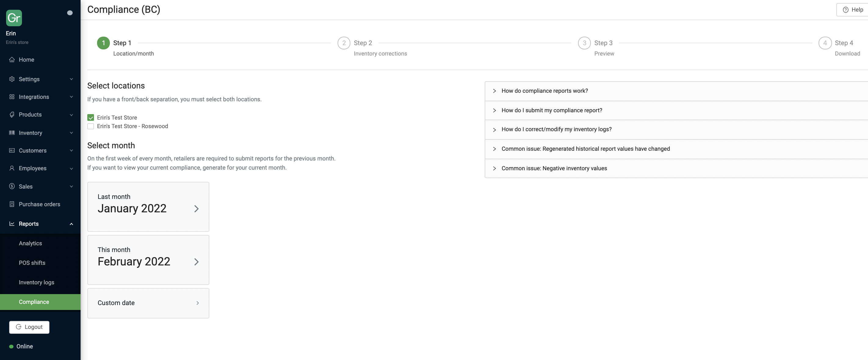Click the Integrations grid icon
Screen dimensions: 868x360
[x=12, y=97]
